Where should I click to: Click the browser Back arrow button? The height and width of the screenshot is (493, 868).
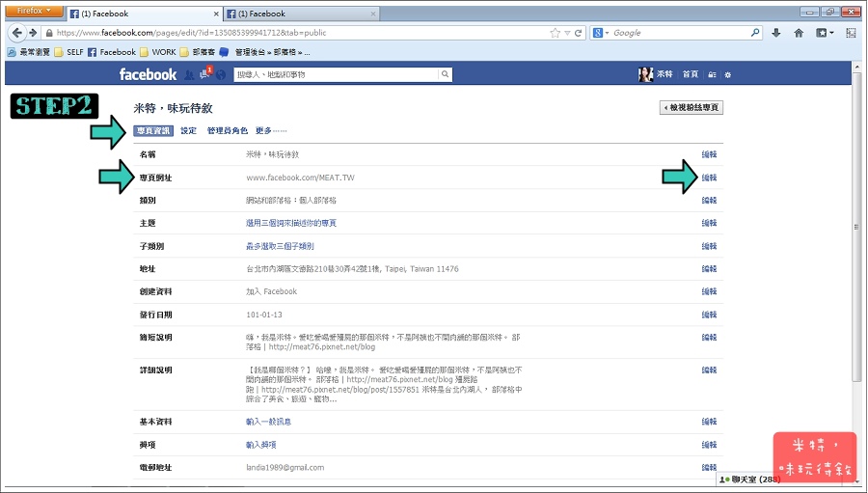click(16, 33)
